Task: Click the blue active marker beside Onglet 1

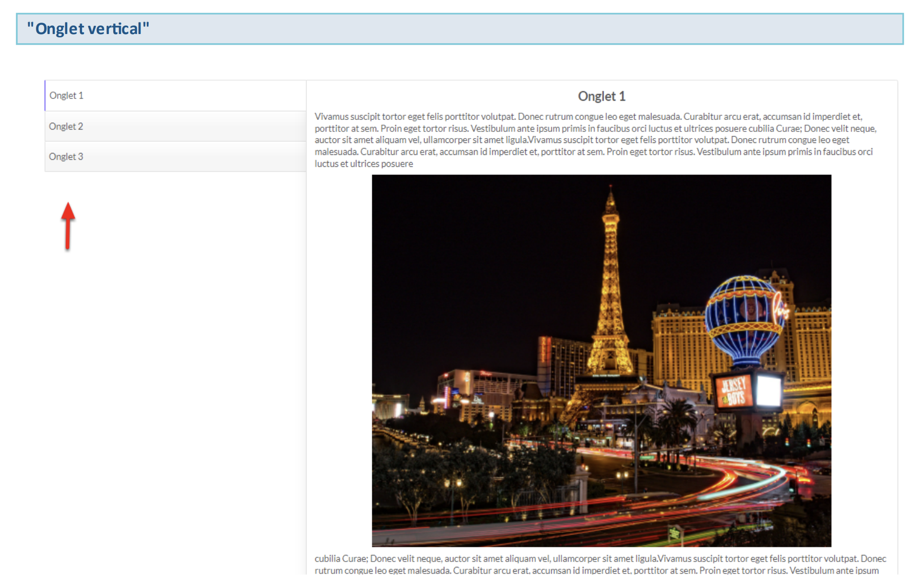Action: [45, 95]
